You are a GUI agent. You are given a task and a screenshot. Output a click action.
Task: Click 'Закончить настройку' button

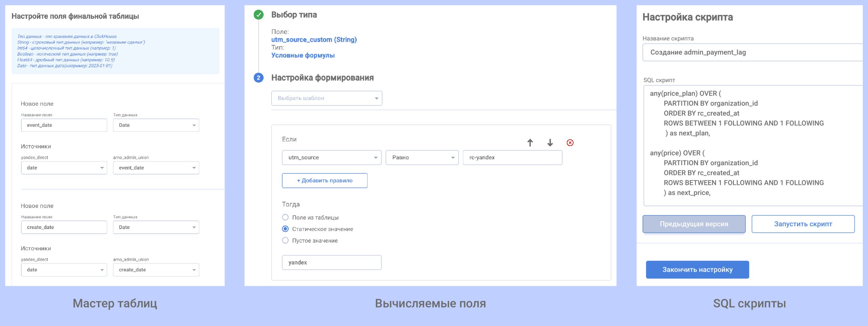click(697, 270)
